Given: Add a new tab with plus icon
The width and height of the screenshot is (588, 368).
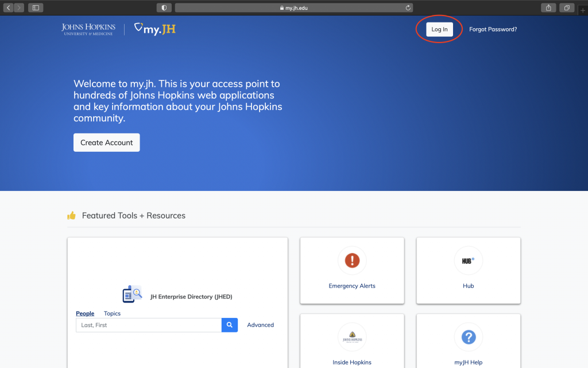Looking at the screenshot, I should tap(582, 10).
